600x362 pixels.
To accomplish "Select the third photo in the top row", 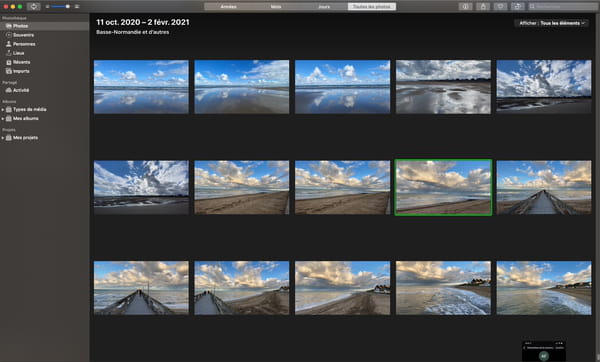I will [342, 87].
